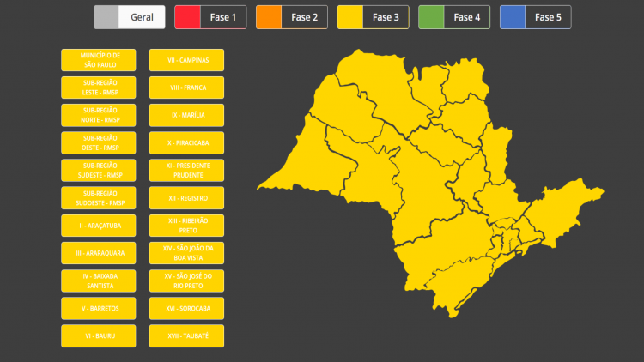644x362 pixels.
Task: Choose the Fase 5 filter
Action: point(535,17)
